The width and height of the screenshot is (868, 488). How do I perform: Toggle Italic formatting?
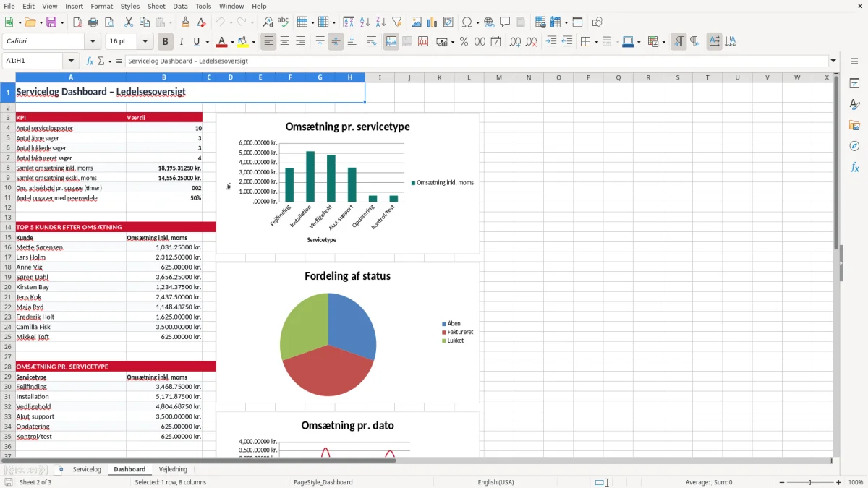(182, 42)
